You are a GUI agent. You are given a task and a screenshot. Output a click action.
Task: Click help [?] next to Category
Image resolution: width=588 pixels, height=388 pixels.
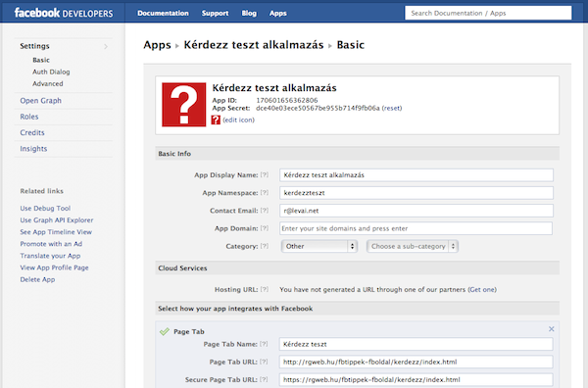[x=265, y=246]
